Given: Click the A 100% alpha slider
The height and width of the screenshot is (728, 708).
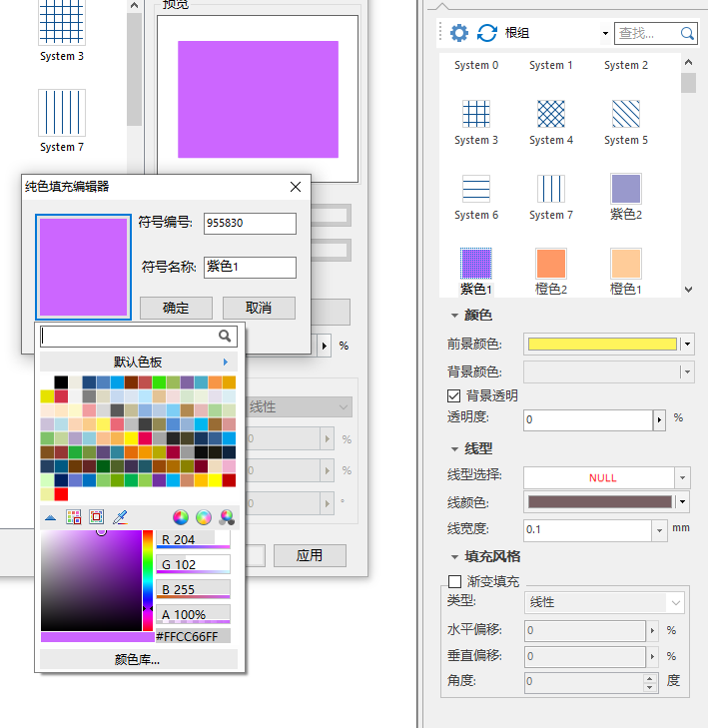Looking at the screenshot, I should (193, 615).
